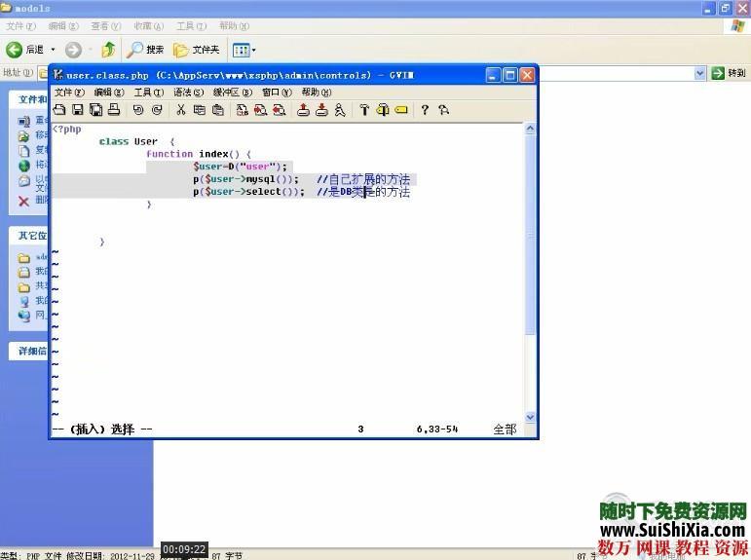The image size is (751, 560).
Task: Paste from clipboard via GVIM toolbar
Action: [218, 110]
